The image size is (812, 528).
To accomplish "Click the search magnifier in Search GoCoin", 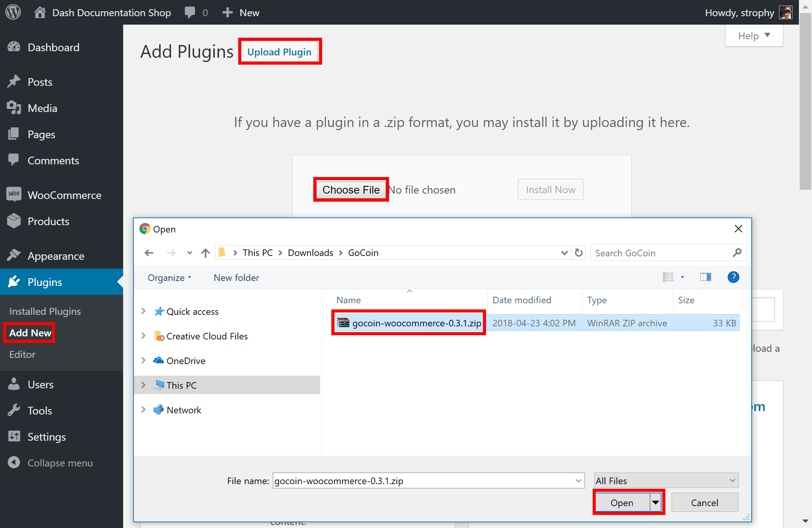I will tap(737, 253).
